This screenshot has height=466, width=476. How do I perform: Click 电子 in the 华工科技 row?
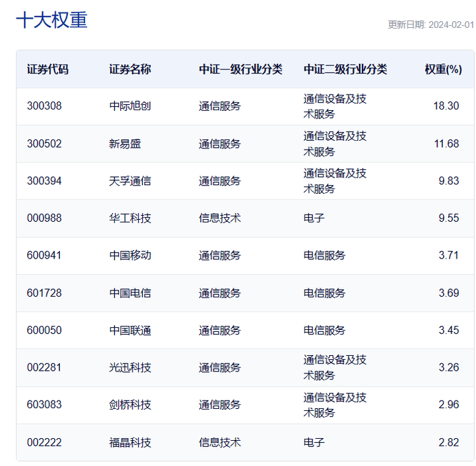point(314,218)
